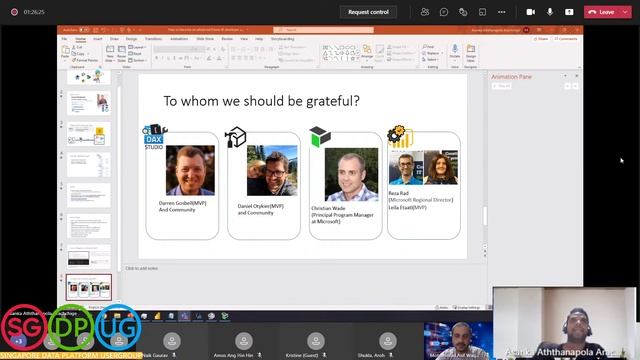This screenshot has height=360, width=640.
Task: Open the share content tray
Action: 569,12
